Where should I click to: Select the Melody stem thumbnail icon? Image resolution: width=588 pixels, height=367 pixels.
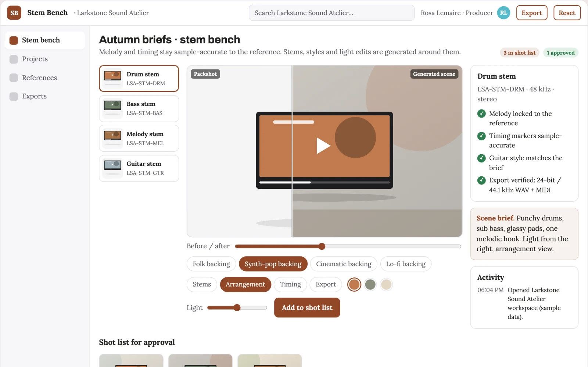(112, 138)
